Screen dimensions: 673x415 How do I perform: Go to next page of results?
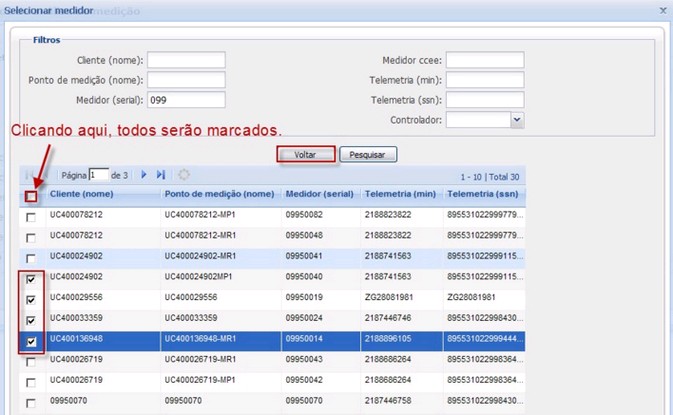144,175
